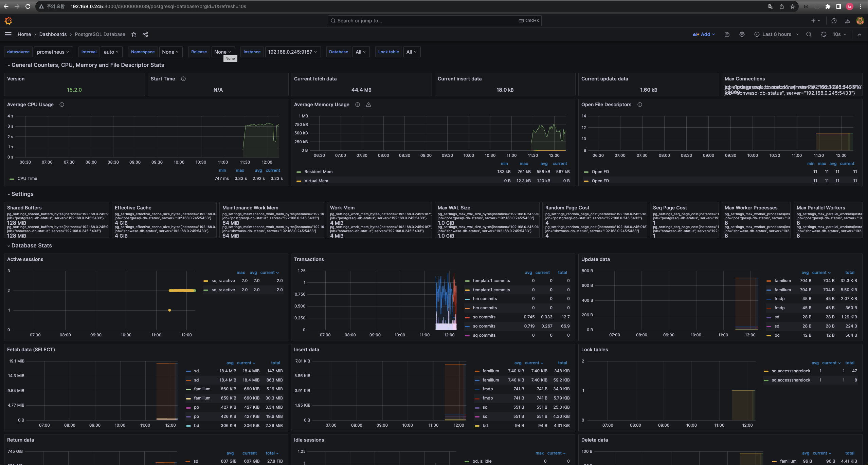This screenshot has width=868, height=465.
Task: Click the Grafana logo icon
Action: tap(8, 21)
